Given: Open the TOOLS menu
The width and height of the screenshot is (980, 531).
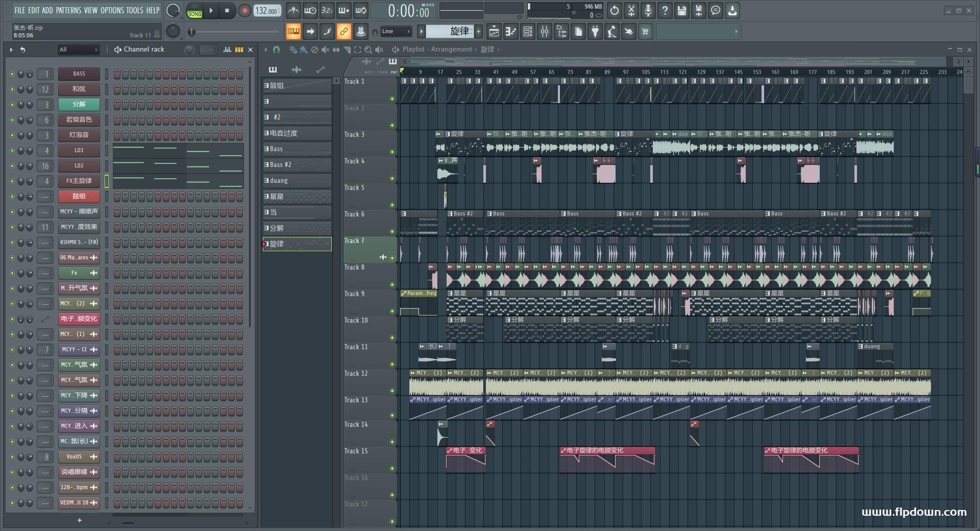Looking at the screenshot, I should tap(135, 10).
